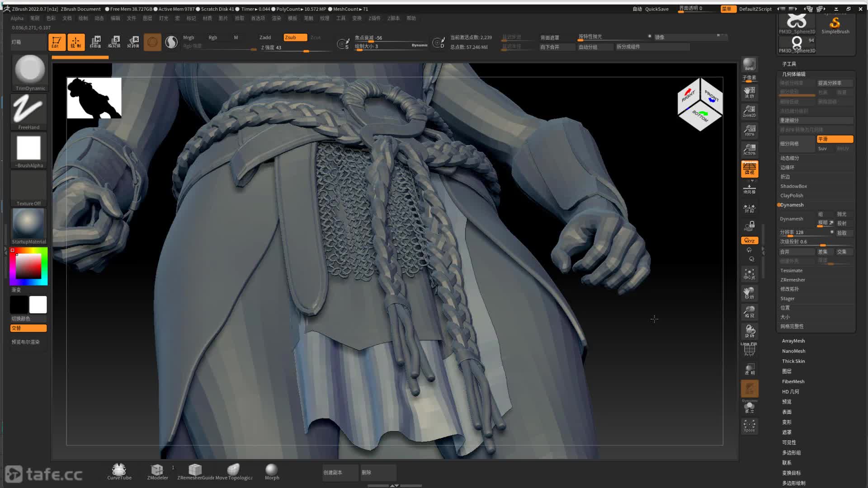
Task: Expand the FiberMesh subpalette
Action: 793,382
